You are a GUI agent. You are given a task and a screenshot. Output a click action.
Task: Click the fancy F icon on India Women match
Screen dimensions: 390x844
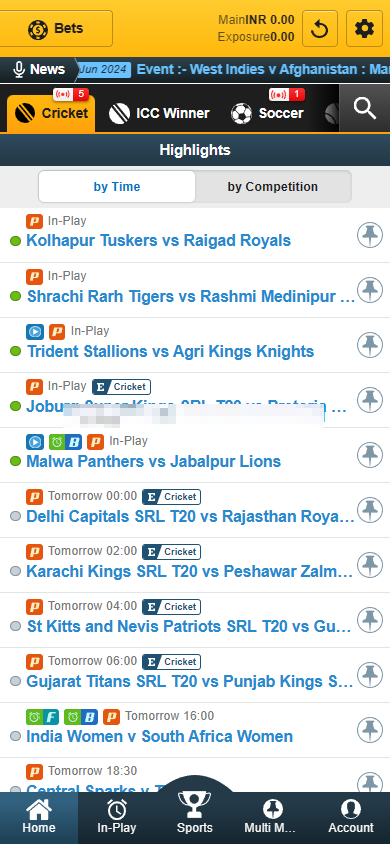(42, 716)
